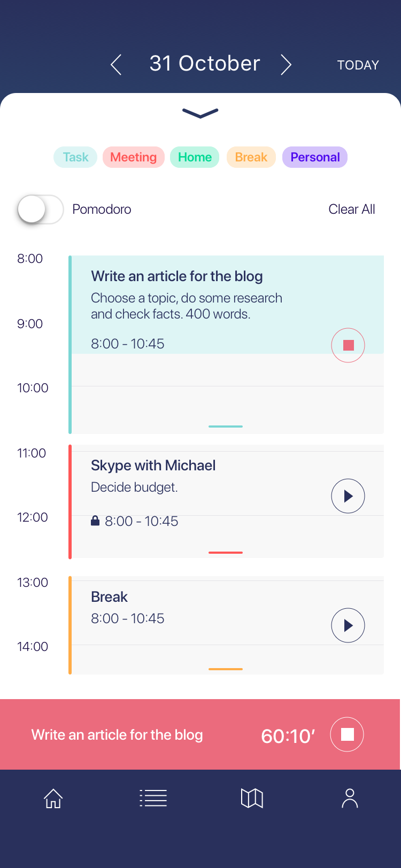
Task: Toggle the Meeting category filter
Action: pos(133,157)
